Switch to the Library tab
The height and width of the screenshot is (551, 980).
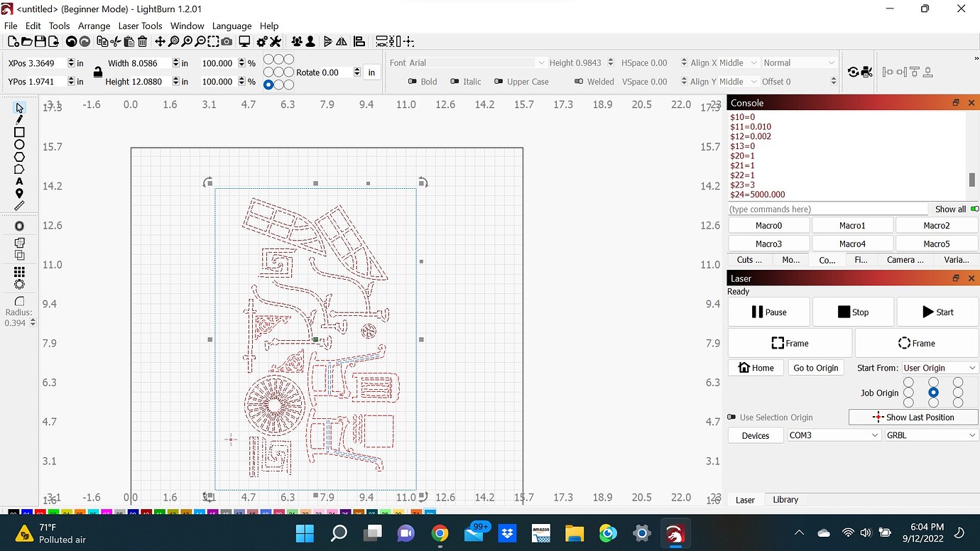point(785,500)
